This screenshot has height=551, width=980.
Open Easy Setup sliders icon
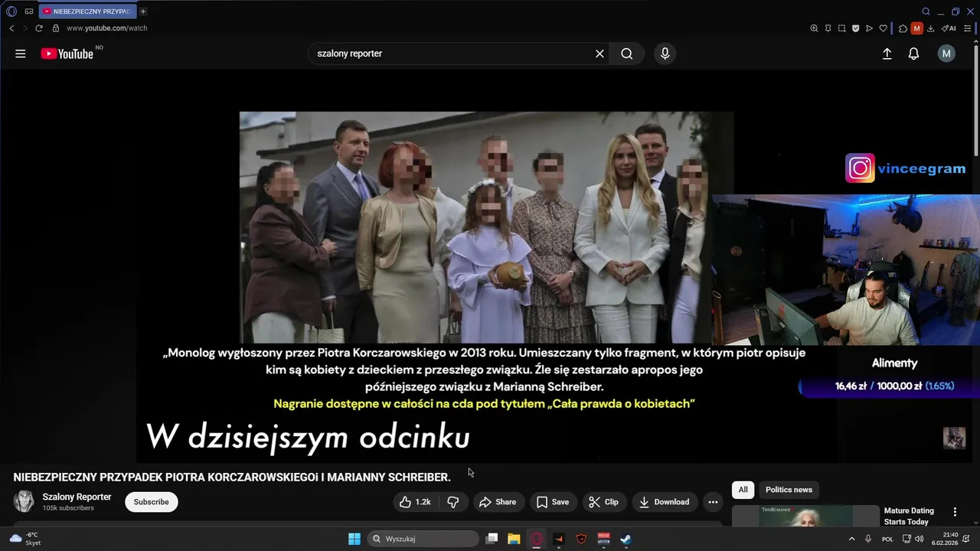tap(968, 28)
